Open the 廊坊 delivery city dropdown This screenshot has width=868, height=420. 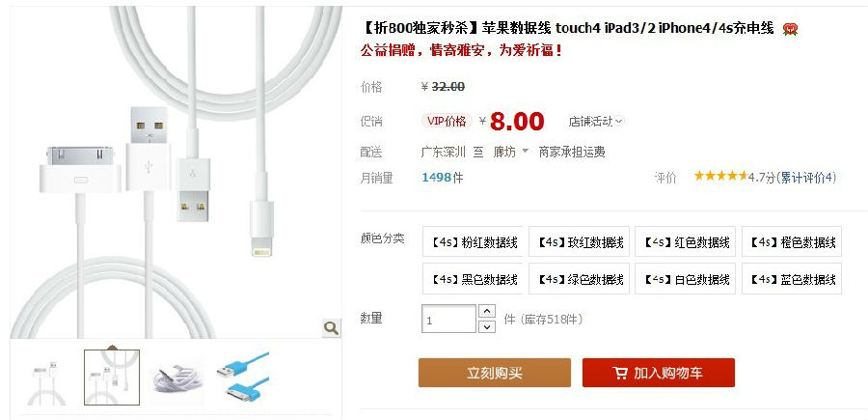pos(511,152)
